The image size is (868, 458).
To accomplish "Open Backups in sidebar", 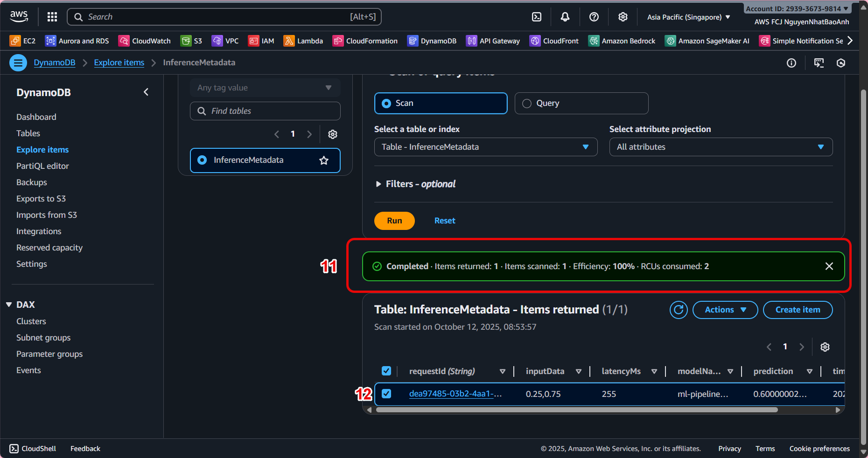I will [32, 182].
